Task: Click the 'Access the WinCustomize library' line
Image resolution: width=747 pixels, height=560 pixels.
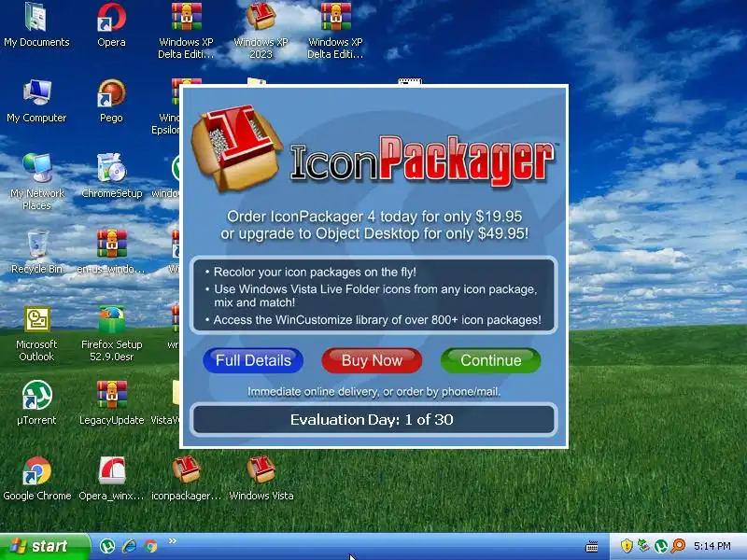Action: 377,320
